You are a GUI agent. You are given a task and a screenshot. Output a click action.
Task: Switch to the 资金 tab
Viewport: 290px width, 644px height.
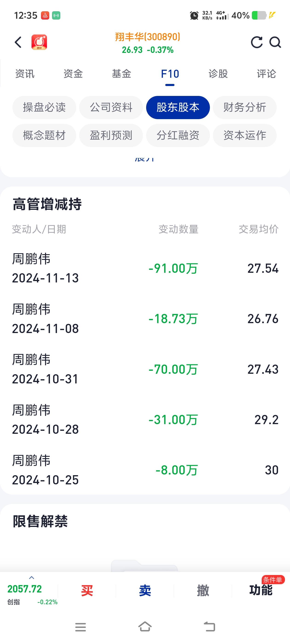point(73,74)
